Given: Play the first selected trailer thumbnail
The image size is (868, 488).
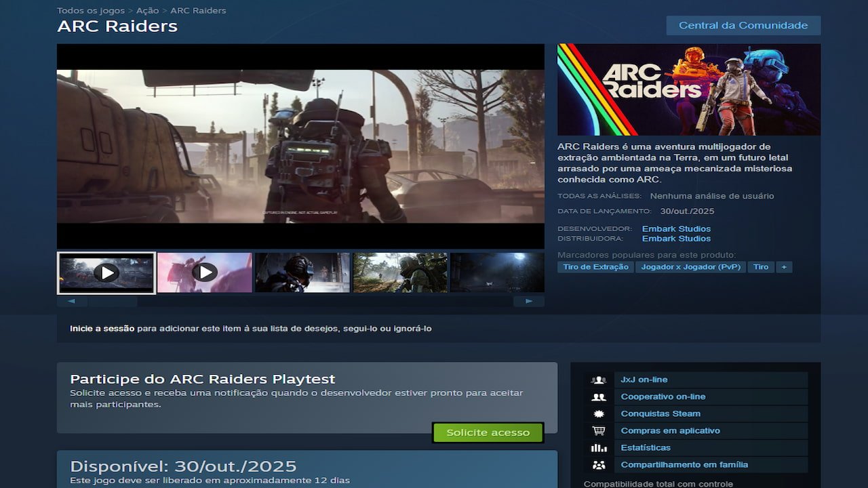Looking at the screenshot, I should coord(106,272).
